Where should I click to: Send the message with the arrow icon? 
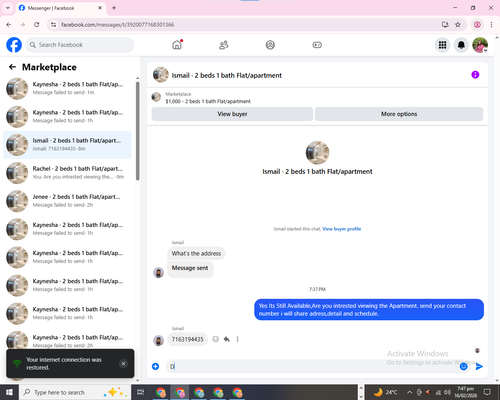coord(479,367)
